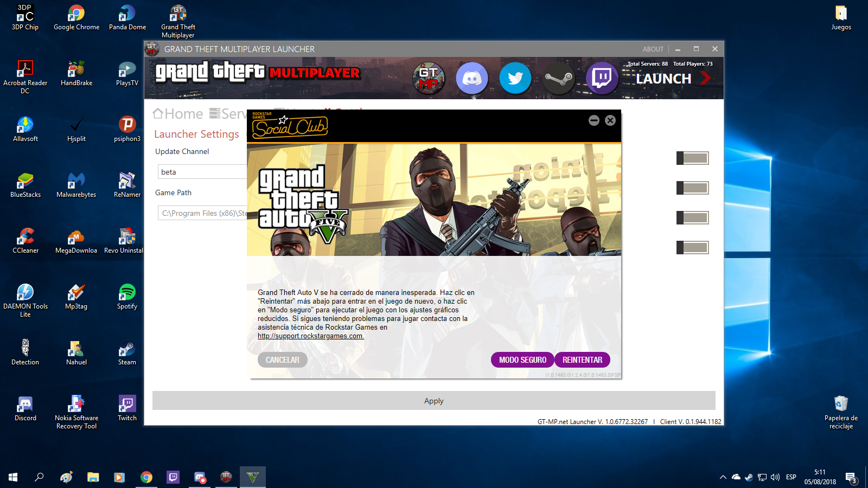This screenshot has width=868, height=488.
Task: Open Panda Dome desktop shortcut
Action: pyautogui.click(x=127, y=17)
